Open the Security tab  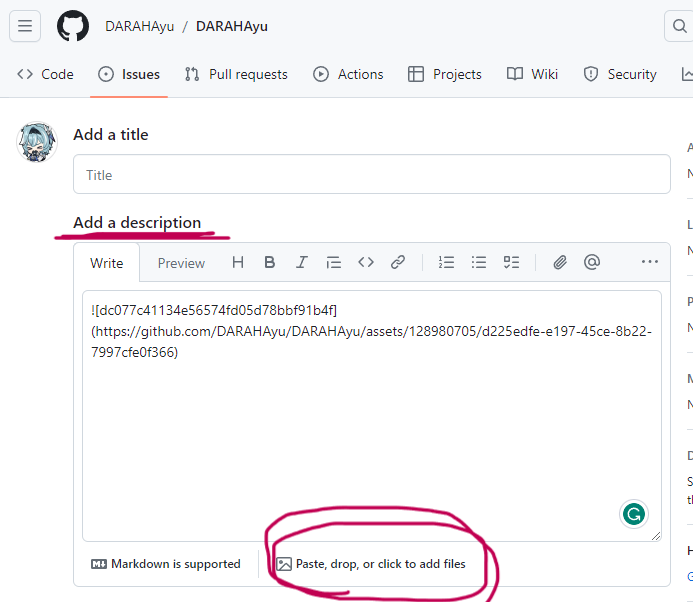(x=620, y=74)
